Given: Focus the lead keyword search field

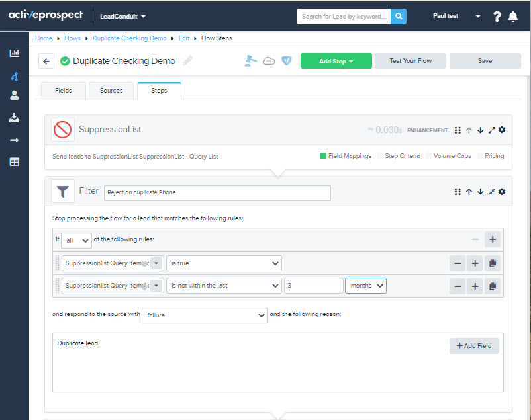Looking at the screenshot, I should (344, 17).
